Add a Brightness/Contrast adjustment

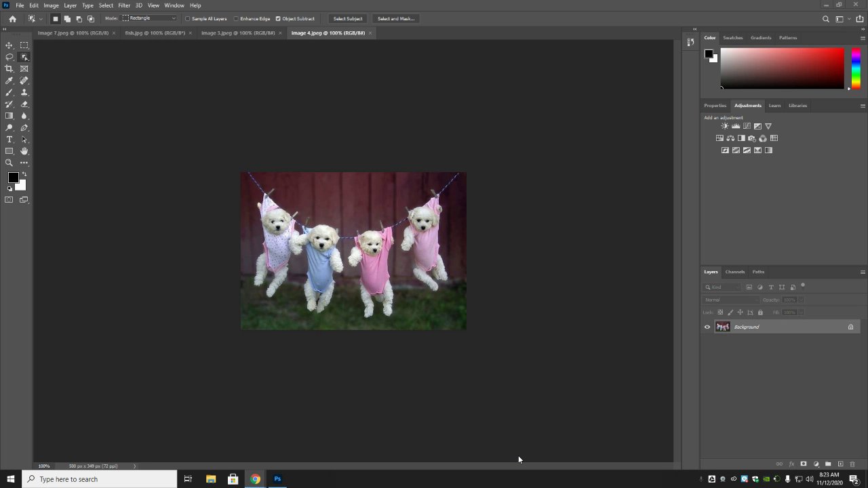tap(725, 126)
